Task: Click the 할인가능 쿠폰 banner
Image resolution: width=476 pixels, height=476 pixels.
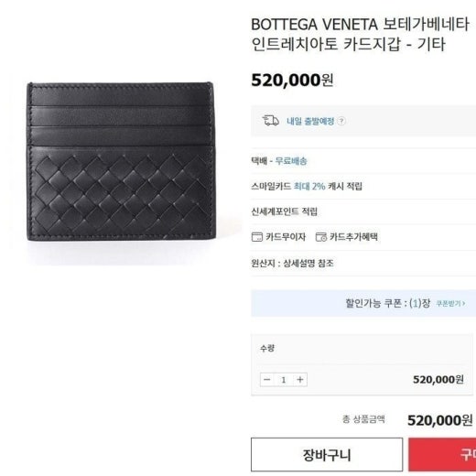Action: tap(363, 303)
